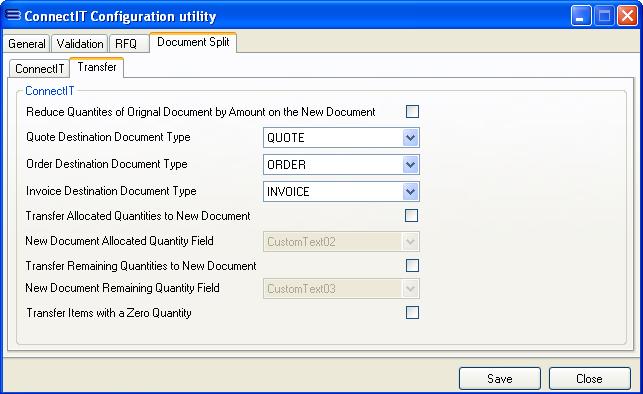Close the window using the red X

click(x=627, y=16)
